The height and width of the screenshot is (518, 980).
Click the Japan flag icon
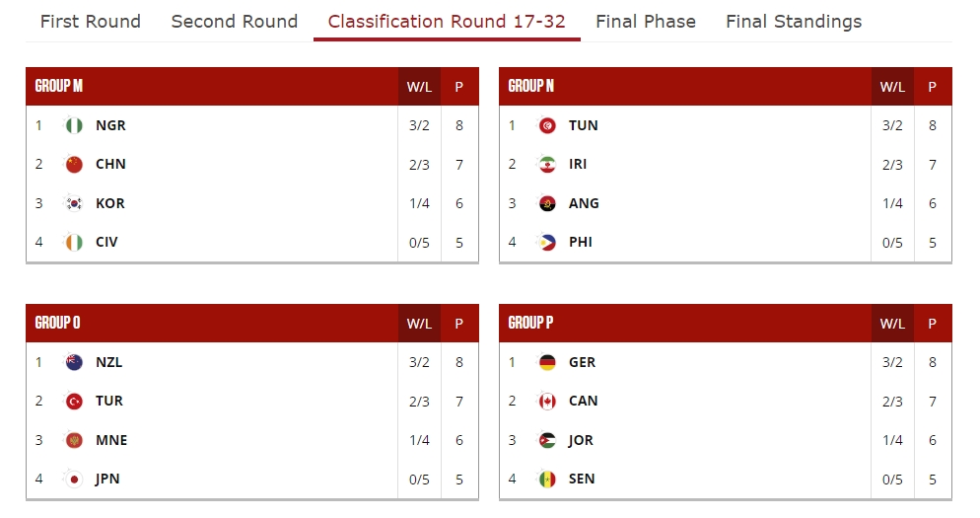point(74,480)
